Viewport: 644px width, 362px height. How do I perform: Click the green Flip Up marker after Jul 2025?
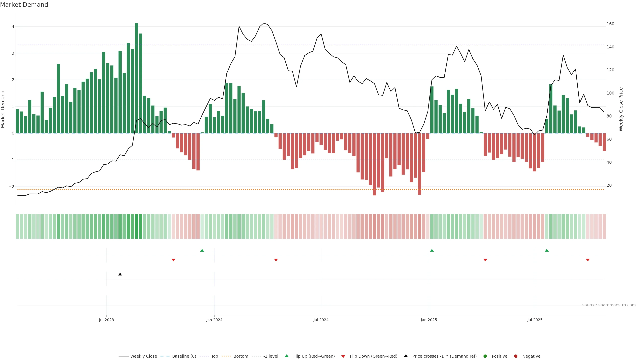[547, 250]
